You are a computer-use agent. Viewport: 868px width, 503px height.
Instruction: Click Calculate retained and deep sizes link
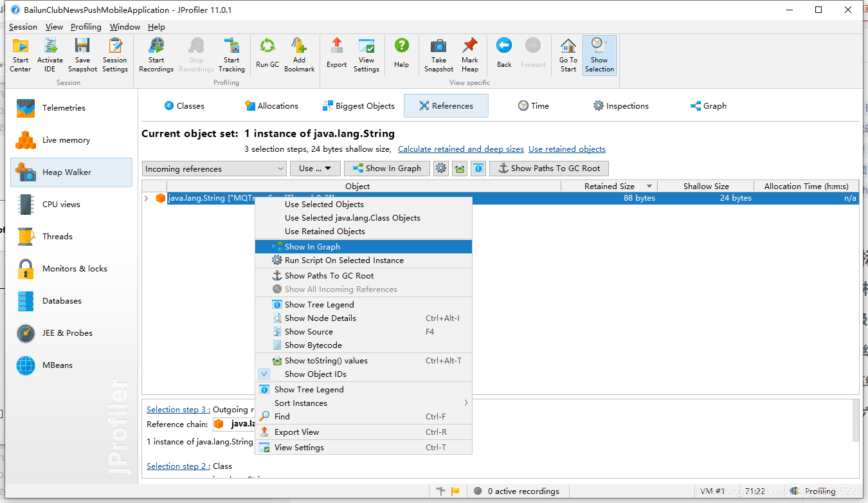tap(460, 149)
